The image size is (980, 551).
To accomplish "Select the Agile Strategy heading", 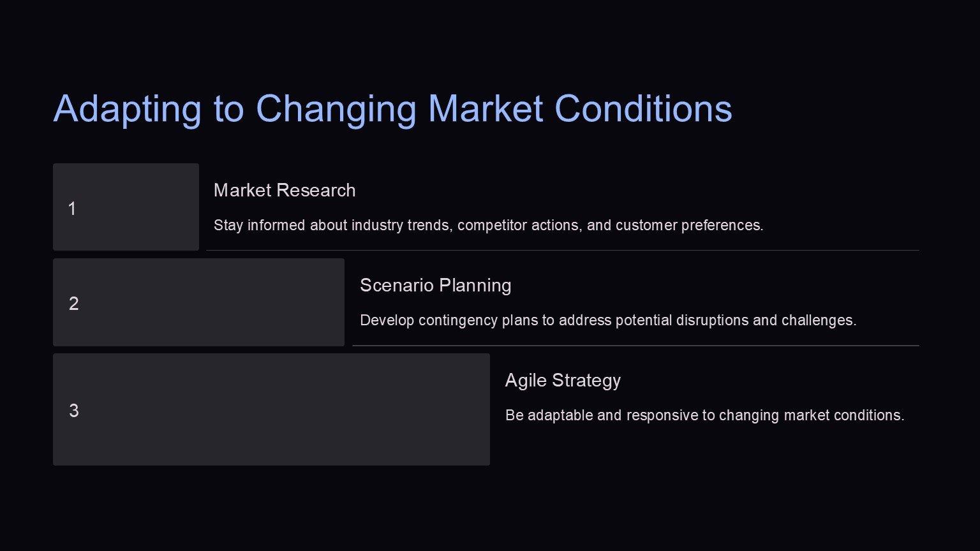I will (x=563, y=380).
